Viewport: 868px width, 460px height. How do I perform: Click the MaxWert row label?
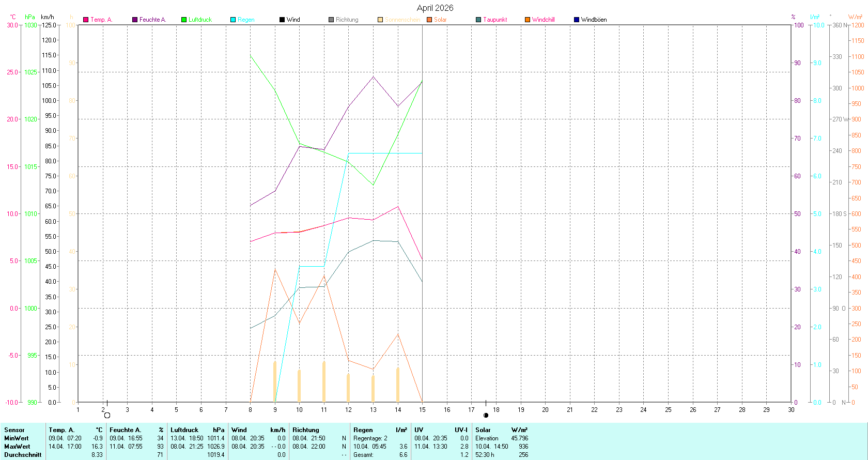[x=17, y=447]
